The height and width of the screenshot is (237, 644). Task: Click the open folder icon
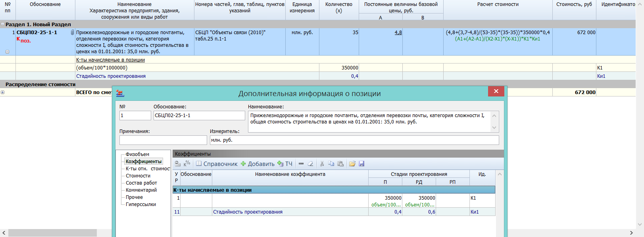tap(352, 164)
